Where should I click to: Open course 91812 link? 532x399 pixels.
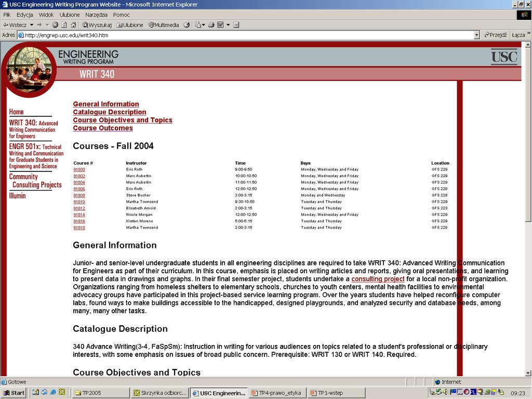(x=79, y=208)
